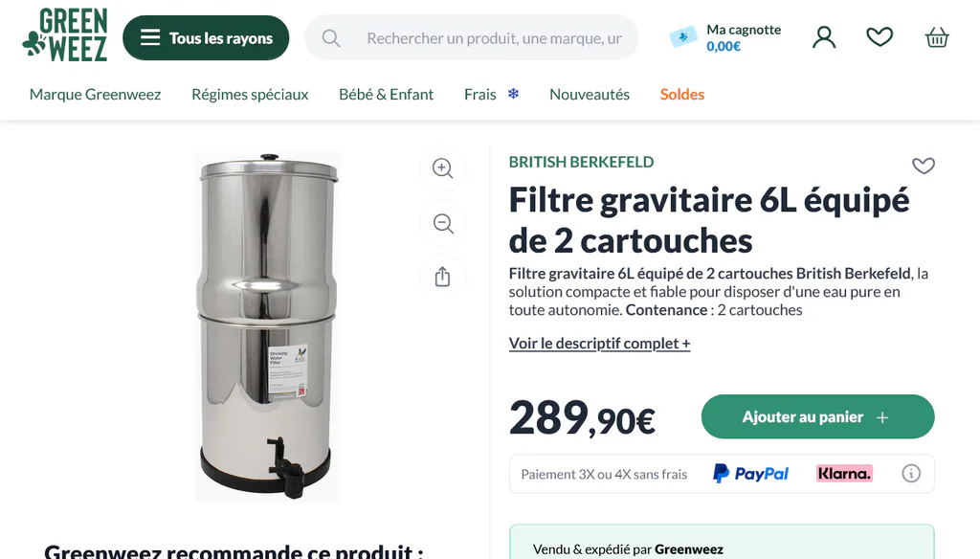Zoom in on the product image
Viewport: 980px width, 559px height.
(x=442, y=168)
